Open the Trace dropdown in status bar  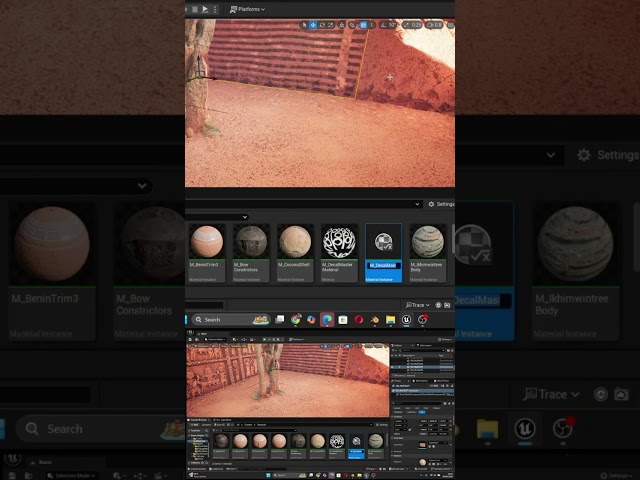(x=418, y=305)
